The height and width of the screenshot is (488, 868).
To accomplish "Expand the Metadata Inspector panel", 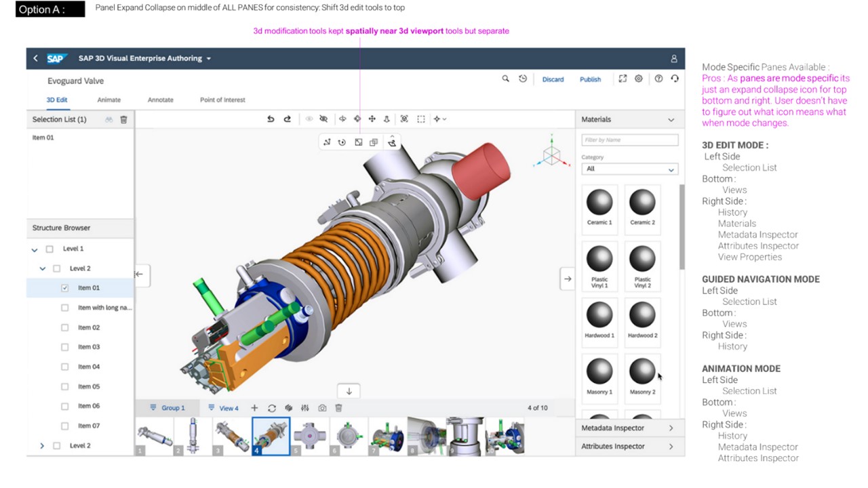I will tap(671, 428).
